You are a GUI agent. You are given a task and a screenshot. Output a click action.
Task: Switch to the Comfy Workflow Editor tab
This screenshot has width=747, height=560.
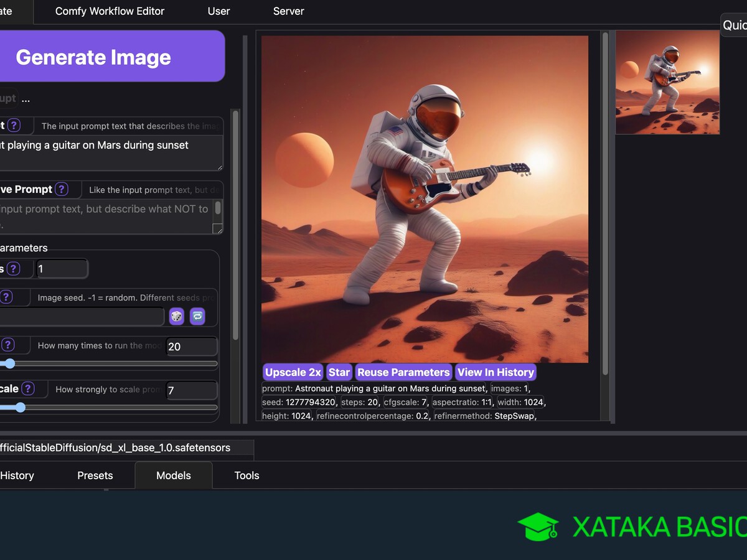(110, 11)
